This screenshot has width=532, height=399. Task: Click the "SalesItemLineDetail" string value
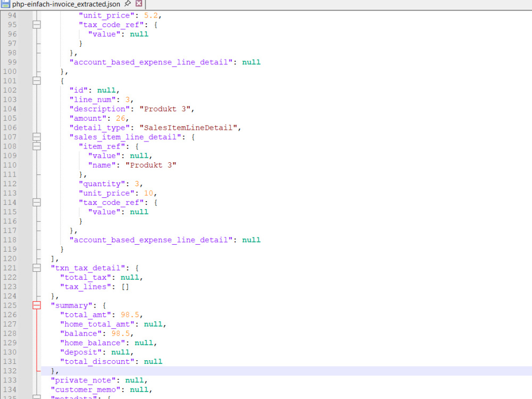tap(188, 128)
